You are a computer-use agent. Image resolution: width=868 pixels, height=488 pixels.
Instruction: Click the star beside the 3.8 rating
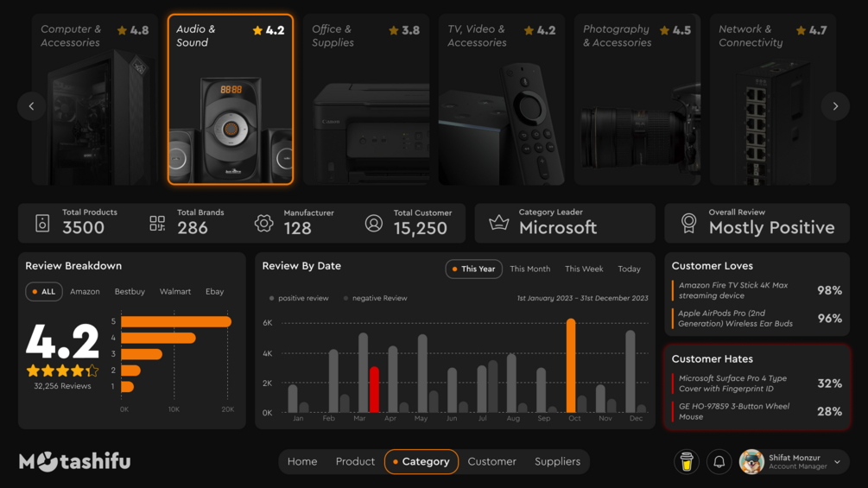[x=394, y=30]
